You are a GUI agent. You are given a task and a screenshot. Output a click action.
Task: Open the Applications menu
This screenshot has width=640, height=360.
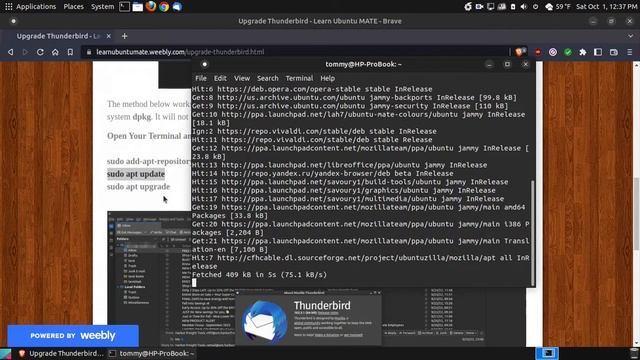pos(36,7)
